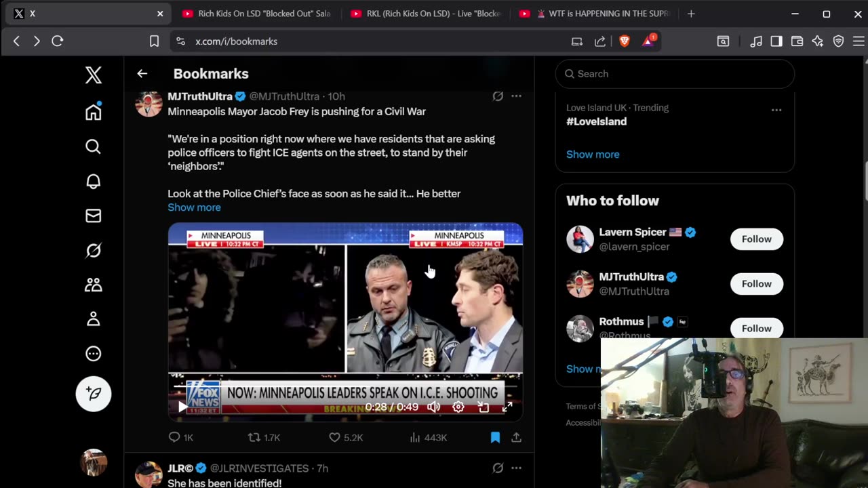
Task: Open Brave Wallet icon
Action: click(x=797, y=41)
